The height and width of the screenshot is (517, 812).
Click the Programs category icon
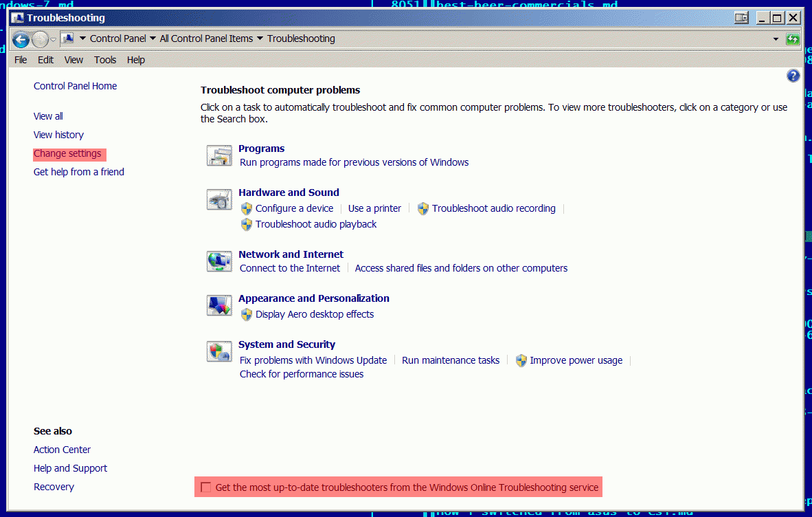(x=219, y=155)
